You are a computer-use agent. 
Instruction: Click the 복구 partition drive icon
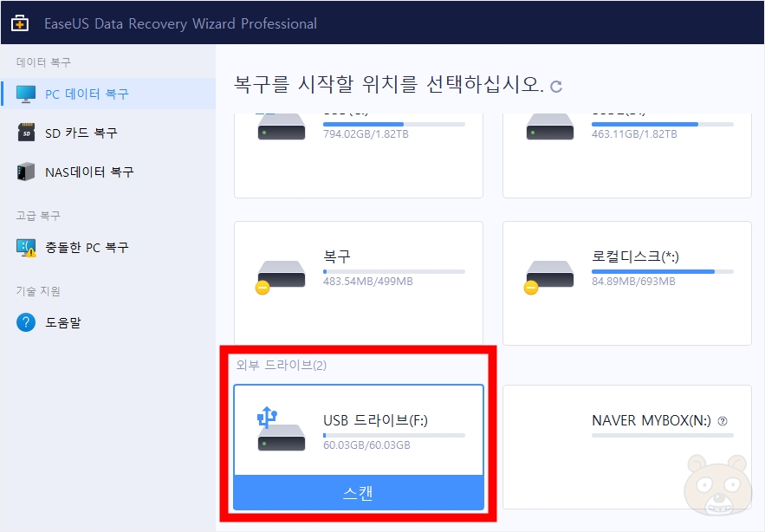coord(281,277)
